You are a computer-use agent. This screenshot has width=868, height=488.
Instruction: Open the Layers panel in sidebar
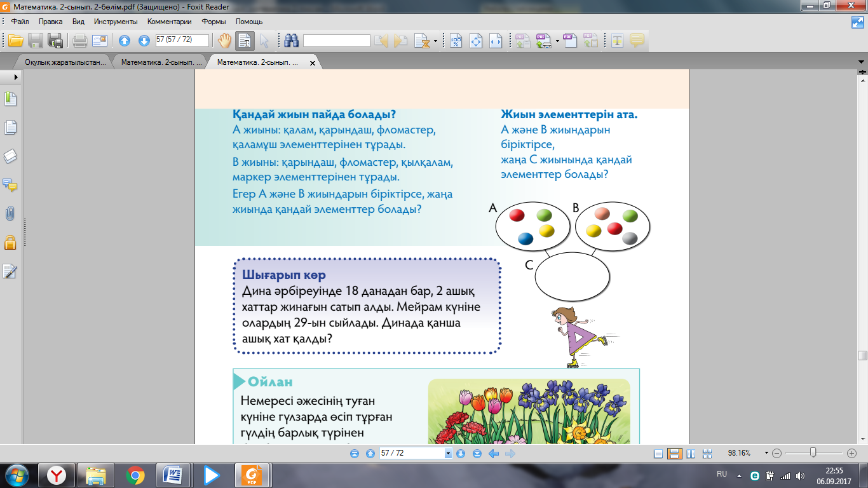point(10,156)
